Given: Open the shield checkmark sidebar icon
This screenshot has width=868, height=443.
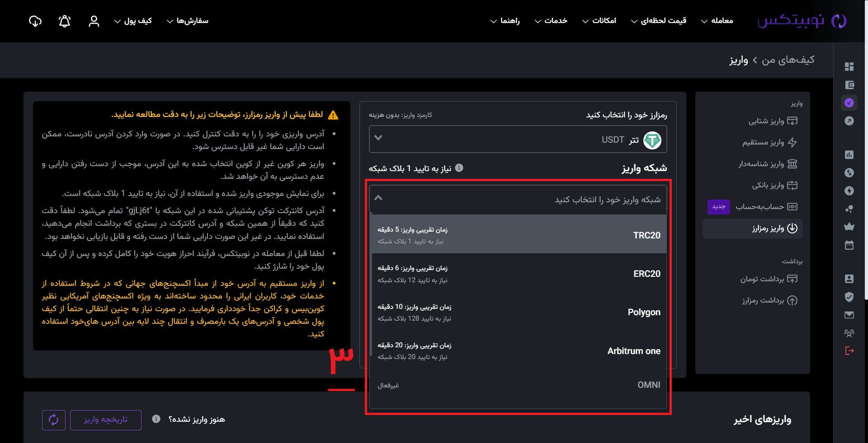Looking at the screenshot, I should point(849,297).
